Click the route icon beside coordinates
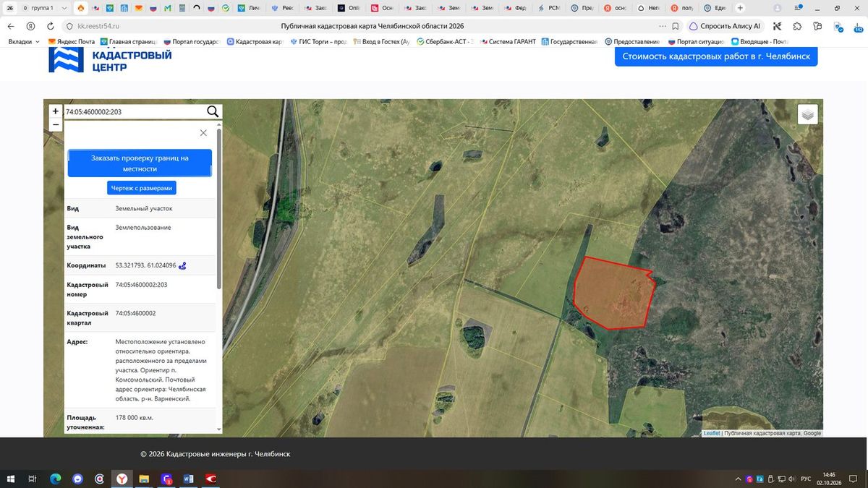Image resolution: width=868 pixels, height=488 pixels. (x=183, y=265)
